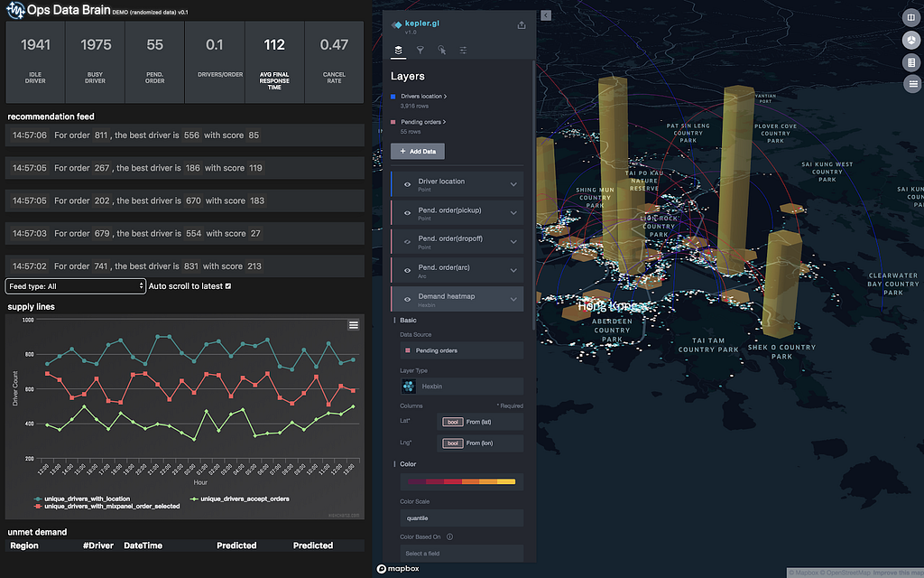Open the supply lines chart menu icon

pyautogui.click(x=354, y=325)
